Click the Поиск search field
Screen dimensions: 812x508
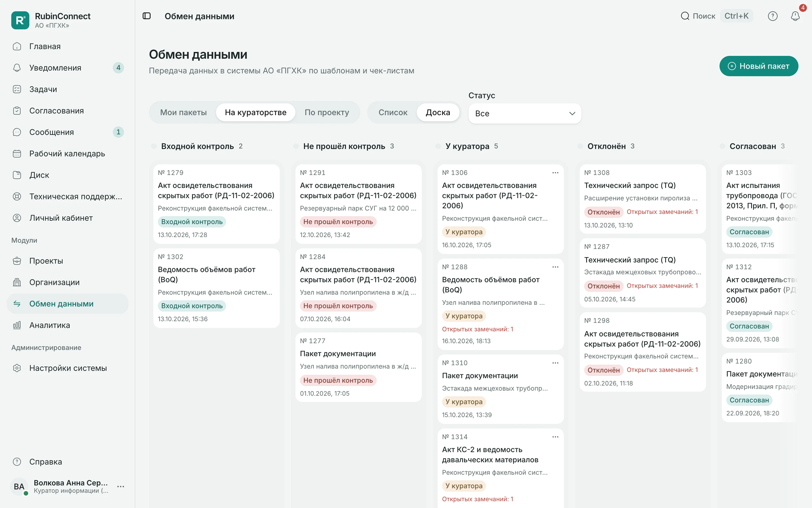(x=716, y=16)
